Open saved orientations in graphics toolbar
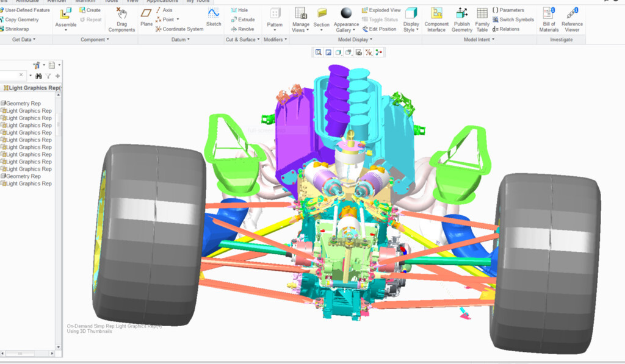 click(x=349, y=52)
